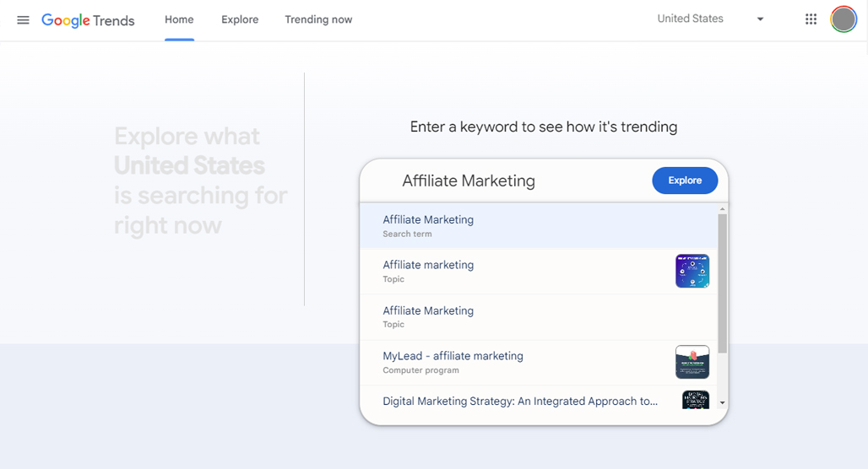Open the account profile avatar

click(844, 19)
